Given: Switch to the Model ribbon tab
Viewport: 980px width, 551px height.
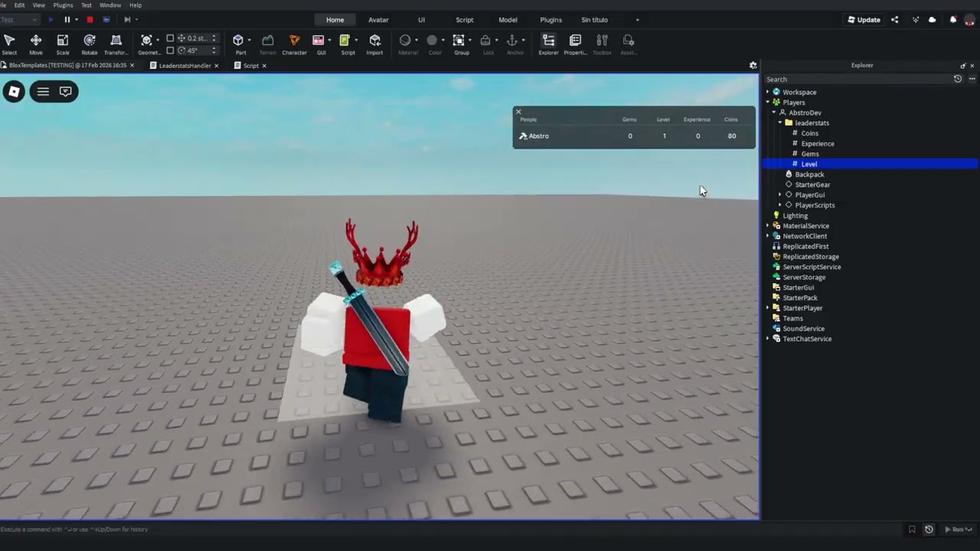Looking at the screenshot, I should tap(508, 20).
